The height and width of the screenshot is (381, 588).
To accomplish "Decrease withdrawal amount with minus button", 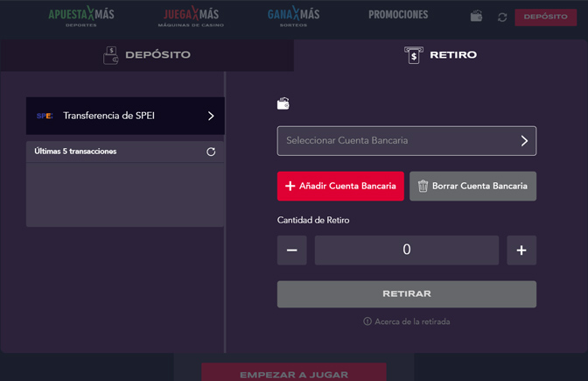I will click(291, 250).
